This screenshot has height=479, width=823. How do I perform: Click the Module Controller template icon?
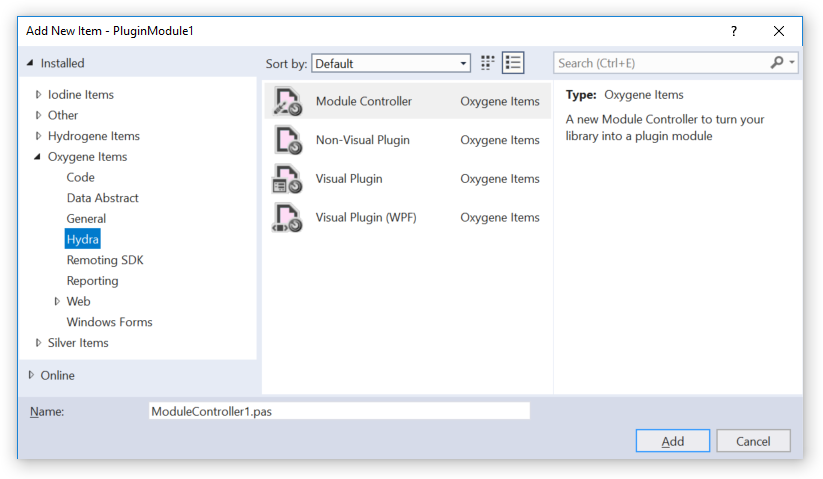288,101
